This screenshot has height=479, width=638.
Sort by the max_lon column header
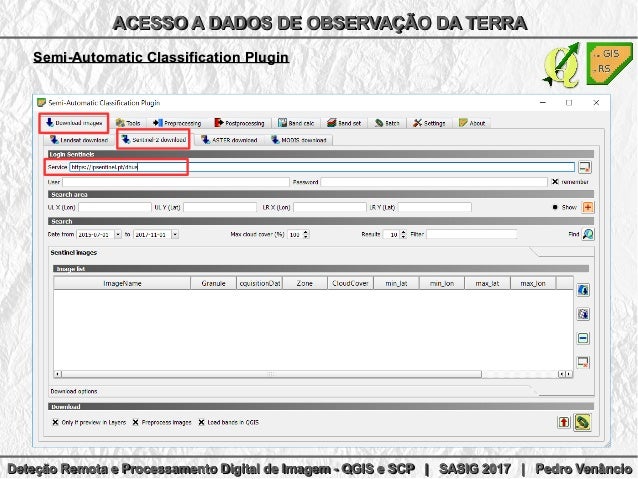click(x=533, y=283)
